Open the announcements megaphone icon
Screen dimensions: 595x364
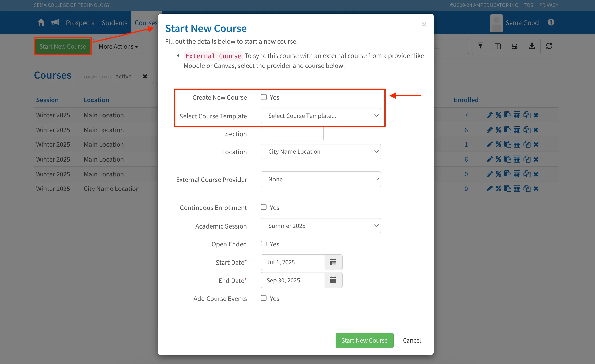click(55, 22)
